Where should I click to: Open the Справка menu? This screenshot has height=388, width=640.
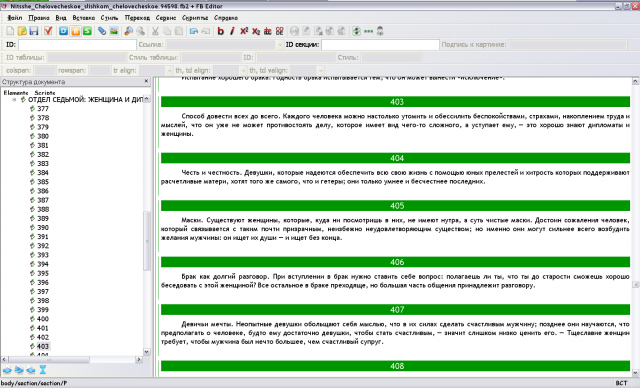226,18
